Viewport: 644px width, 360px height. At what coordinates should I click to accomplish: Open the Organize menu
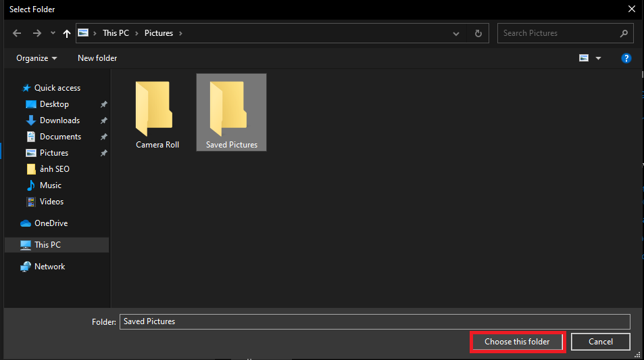coord(36,58)
